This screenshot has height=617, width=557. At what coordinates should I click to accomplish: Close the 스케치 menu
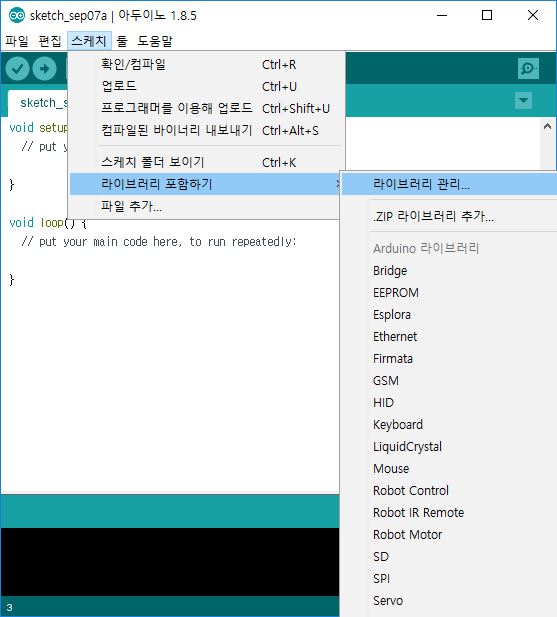click(89, 41)
